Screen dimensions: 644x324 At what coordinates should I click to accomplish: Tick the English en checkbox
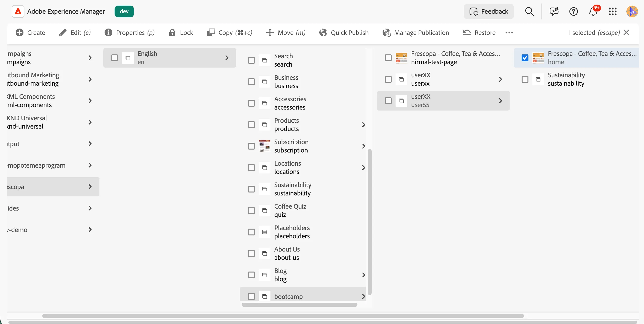(115, 58)
